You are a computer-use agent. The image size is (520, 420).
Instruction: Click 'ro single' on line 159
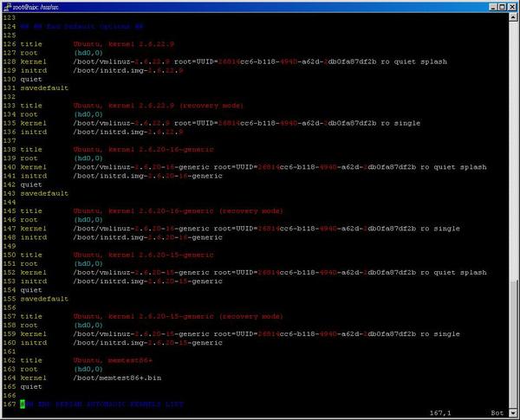[x=440, y=334]
